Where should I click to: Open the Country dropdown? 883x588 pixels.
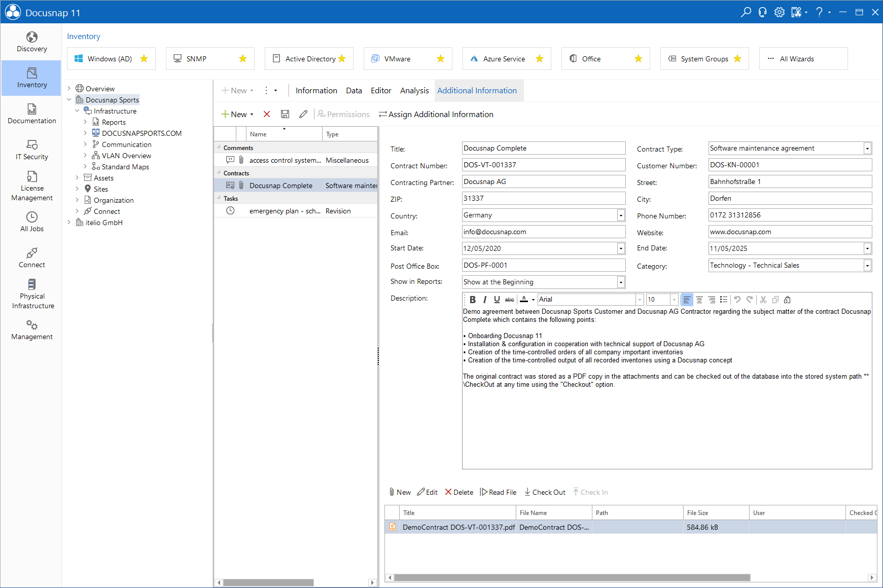pos(621,215)
